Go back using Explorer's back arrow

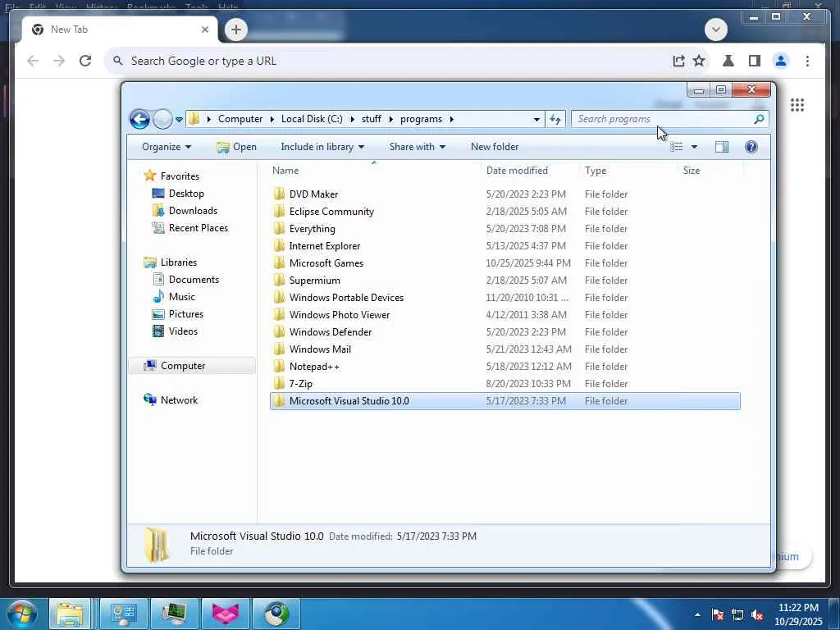pyautogui.click(x=139, y=119)
